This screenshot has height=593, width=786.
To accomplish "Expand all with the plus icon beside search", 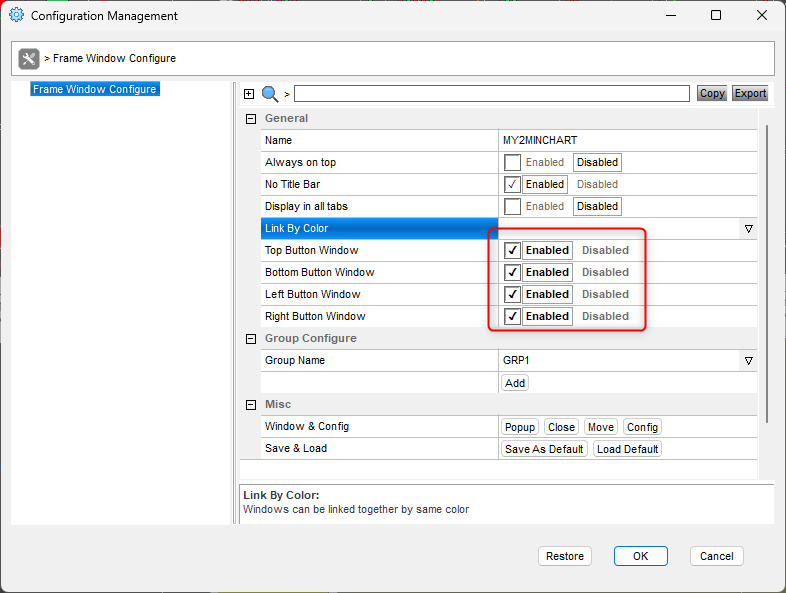I will pyautogui.click(x=249, y=94).
